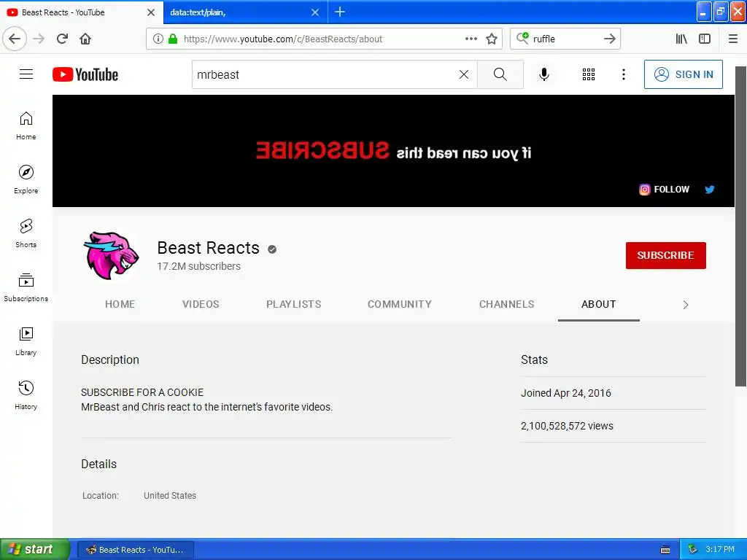Reload the page

pos(62,39)
